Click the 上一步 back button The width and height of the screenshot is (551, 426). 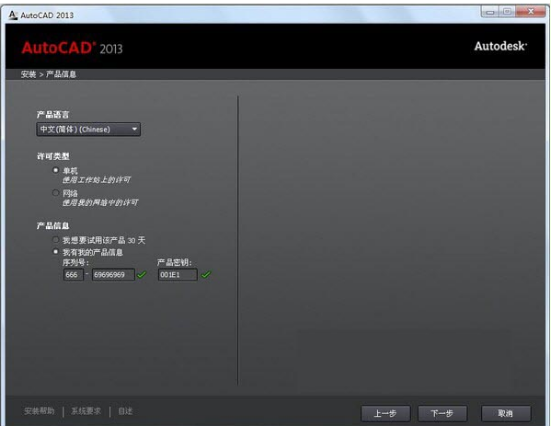385,413
